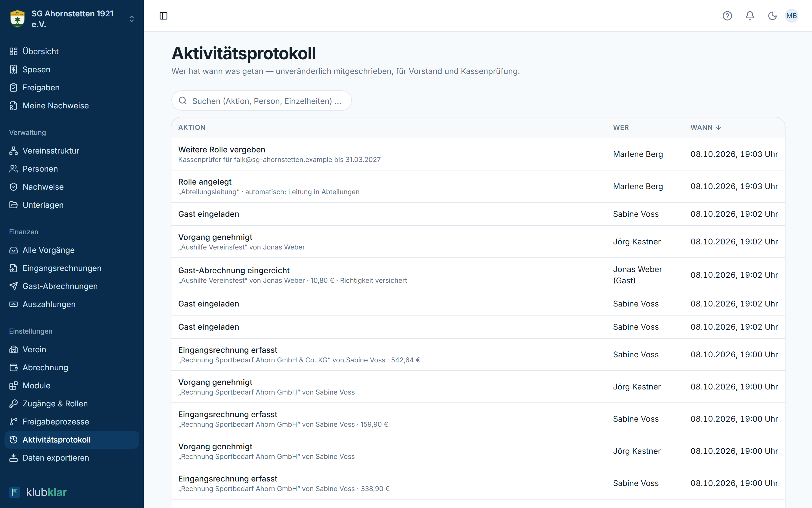This screenshot has width=812, height=508.
Task: Select the active Aktivitätsprotokoll sidebar entry
Action: (72, 440)
